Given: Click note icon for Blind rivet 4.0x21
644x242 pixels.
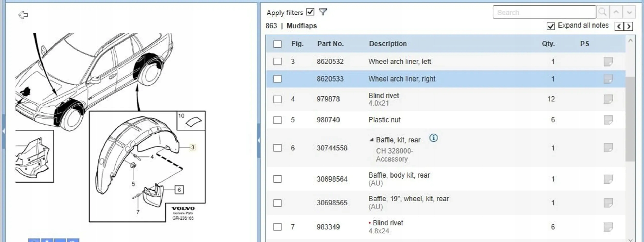Looking at the screenshot, I should (608, 99).
